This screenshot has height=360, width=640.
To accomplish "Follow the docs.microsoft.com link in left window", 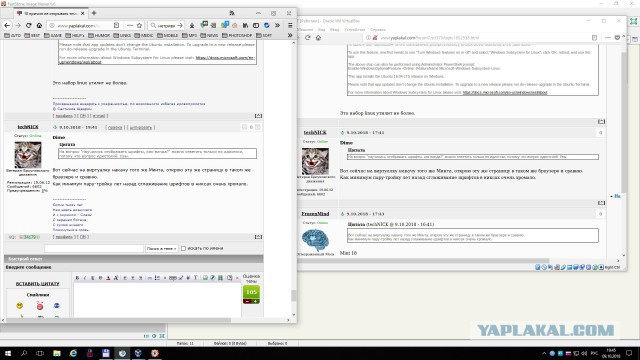I will click(x=157, y=60).
